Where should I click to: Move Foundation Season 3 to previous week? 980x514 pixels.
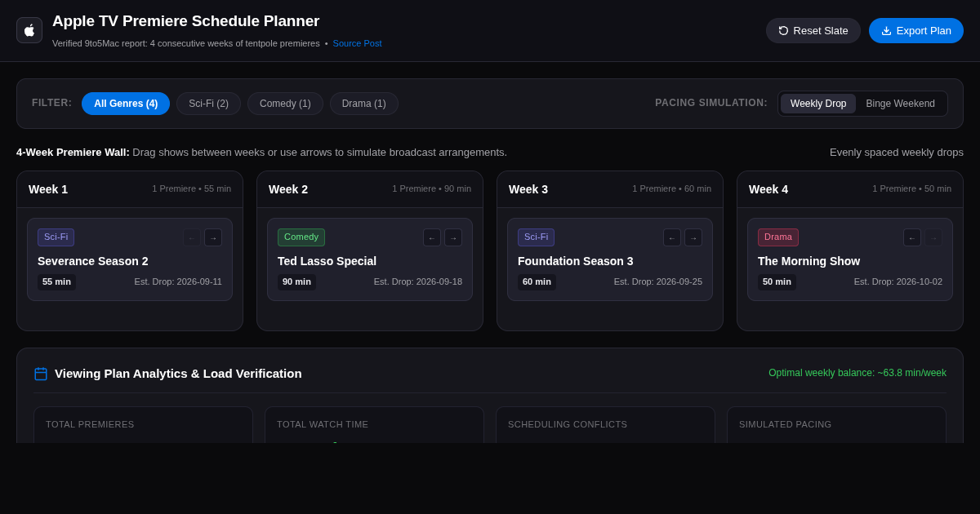tap(672, 237)
